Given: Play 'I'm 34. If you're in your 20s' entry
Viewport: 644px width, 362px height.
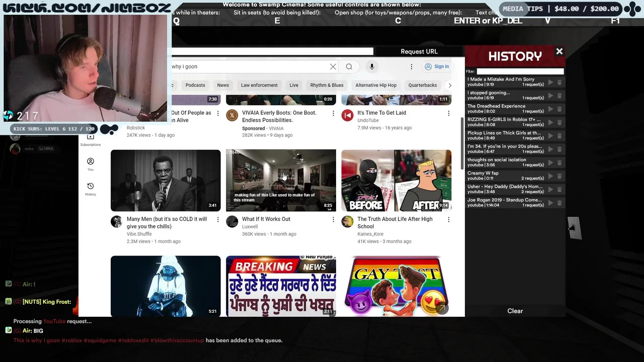Looking at the screenshot, I should tap(550, 149).
